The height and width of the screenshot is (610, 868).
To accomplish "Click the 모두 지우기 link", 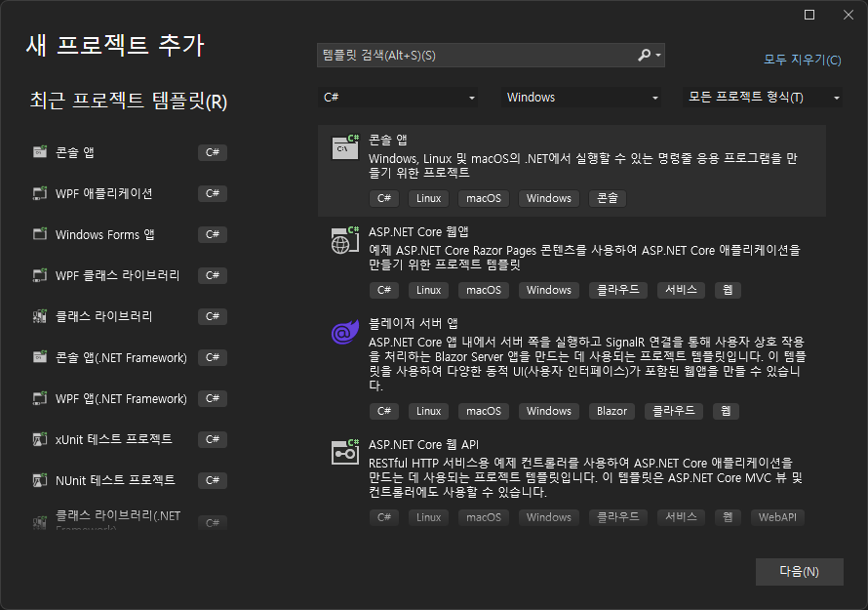I will [x=802, y=60].
